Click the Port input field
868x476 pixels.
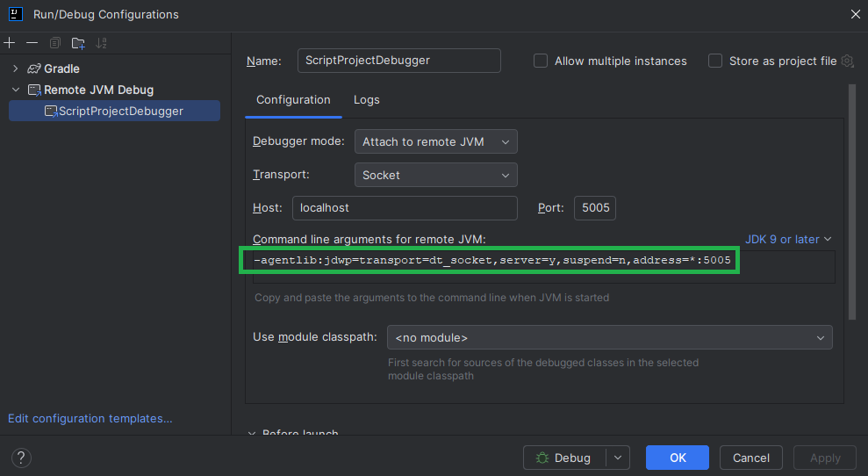pyautogui.click(x=595, y=208)
